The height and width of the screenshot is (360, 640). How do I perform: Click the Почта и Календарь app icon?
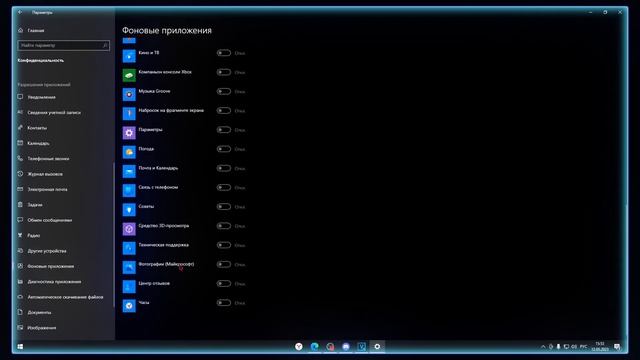coord(129,171)
